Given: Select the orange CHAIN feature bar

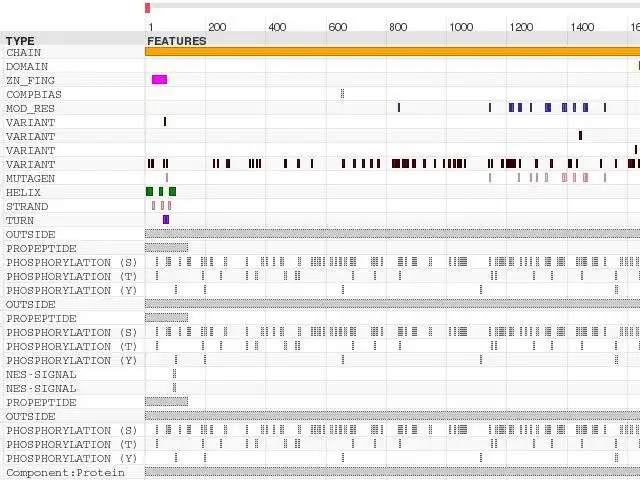Looking at the screenshot, I should (392, 52).
